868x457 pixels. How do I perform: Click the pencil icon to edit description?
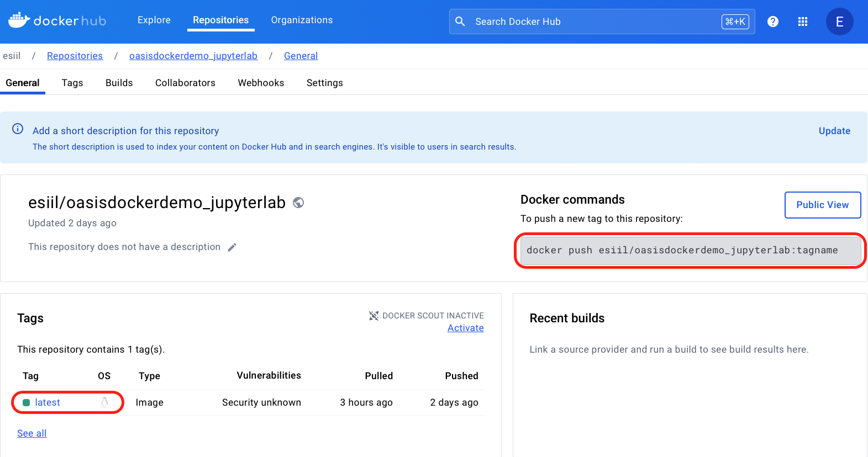click(232, 247)
